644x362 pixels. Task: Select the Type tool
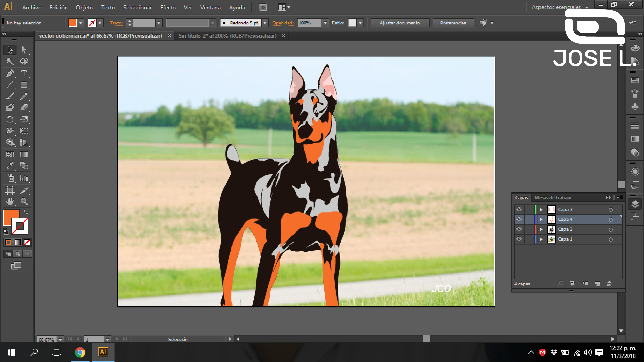pos(24,73)
